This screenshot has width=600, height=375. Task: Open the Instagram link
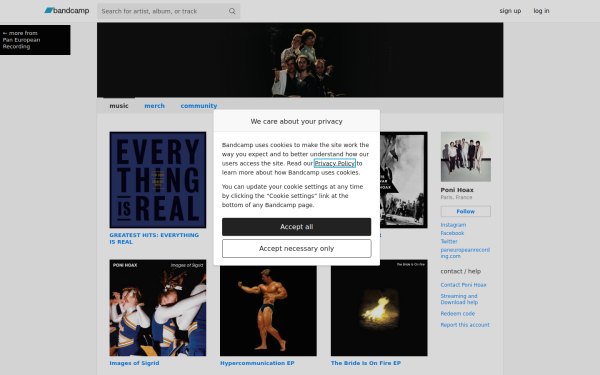[453, 225]
